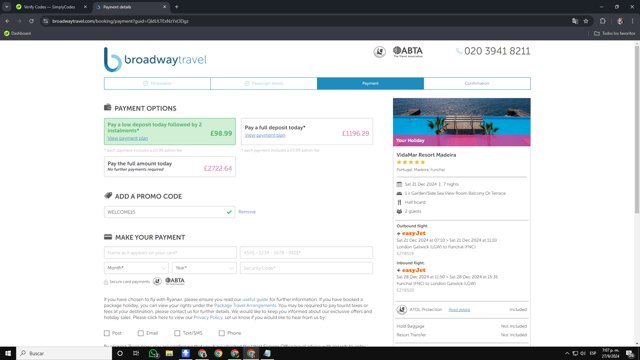640x360 pixels.
Task: Click the browser address bar URL
Action: click(x=120, y=21)
